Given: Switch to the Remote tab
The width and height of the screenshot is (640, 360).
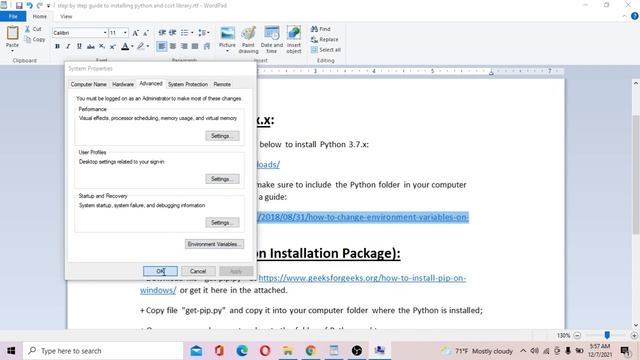Looking at the screenshot, I should pos(222,84).
